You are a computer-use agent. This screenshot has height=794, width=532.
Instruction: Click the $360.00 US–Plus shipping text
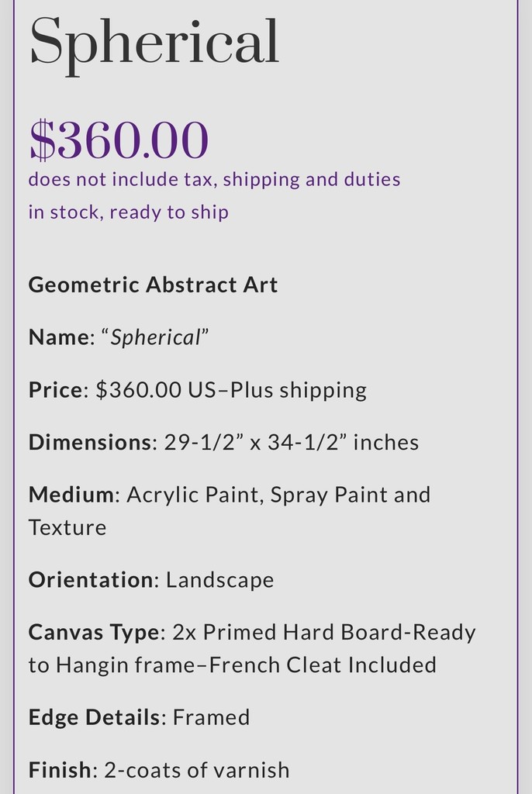point(231,390)
